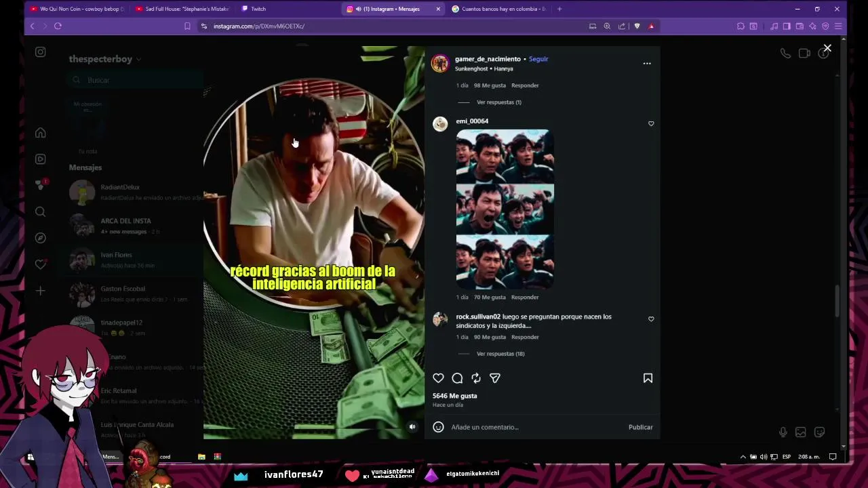Screen dimensions: 868x488
Task: Open browser zoom control in address bar
Action: (x=607, y=26)
